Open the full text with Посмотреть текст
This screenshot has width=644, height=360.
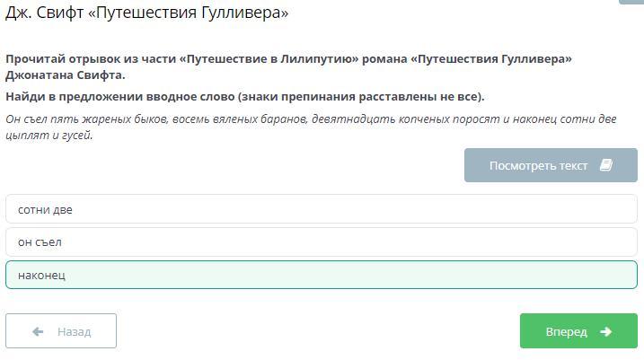(x=539, y=165)
